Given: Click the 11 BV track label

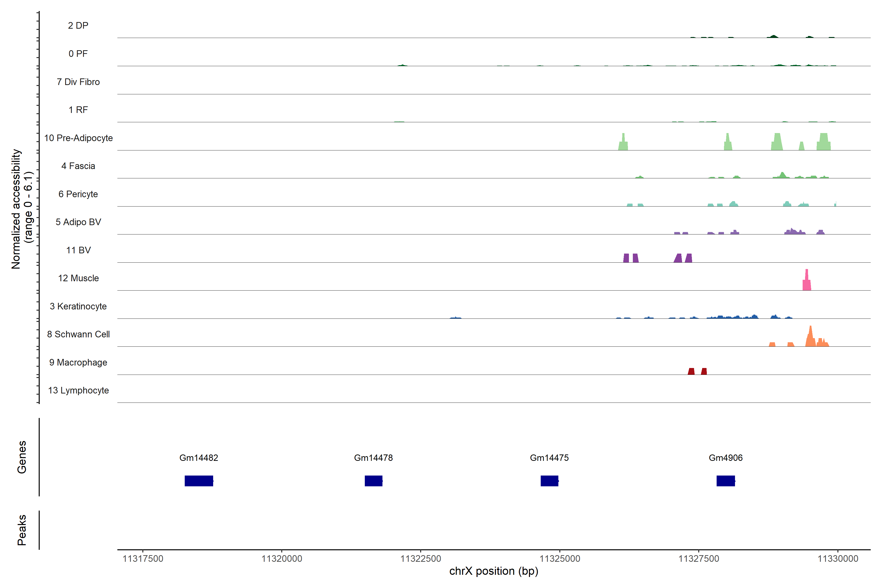Looking at the screenshot, I should click(78, 250).
